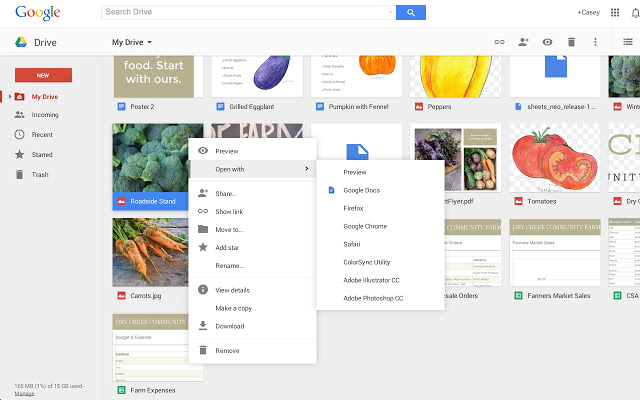Switch to list view icon

point(628,42)
